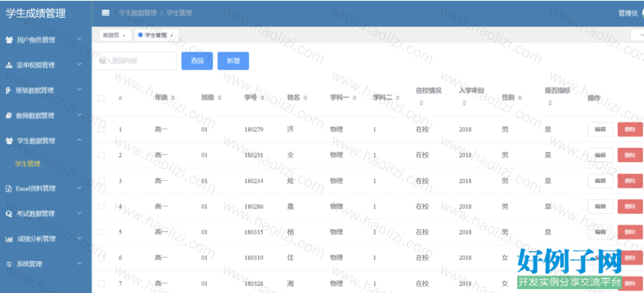Expand 菜单权限管理 menu chevron
The width and height of the screenshot is (644, 293).
click(79, 64)
